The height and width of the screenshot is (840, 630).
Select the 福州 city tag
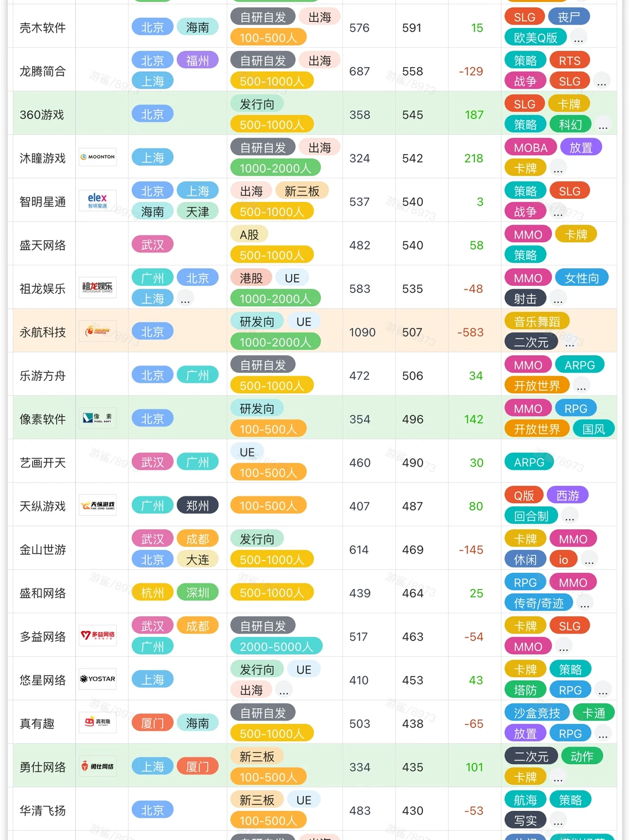pos(197,60)
